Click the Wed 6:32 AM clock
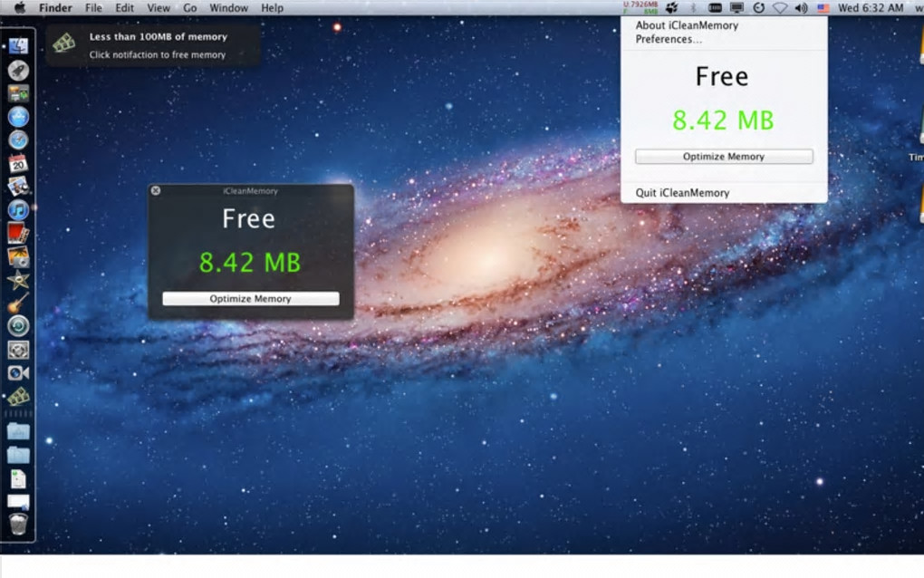This screenshot has height=578, width=924. point(871,7)
